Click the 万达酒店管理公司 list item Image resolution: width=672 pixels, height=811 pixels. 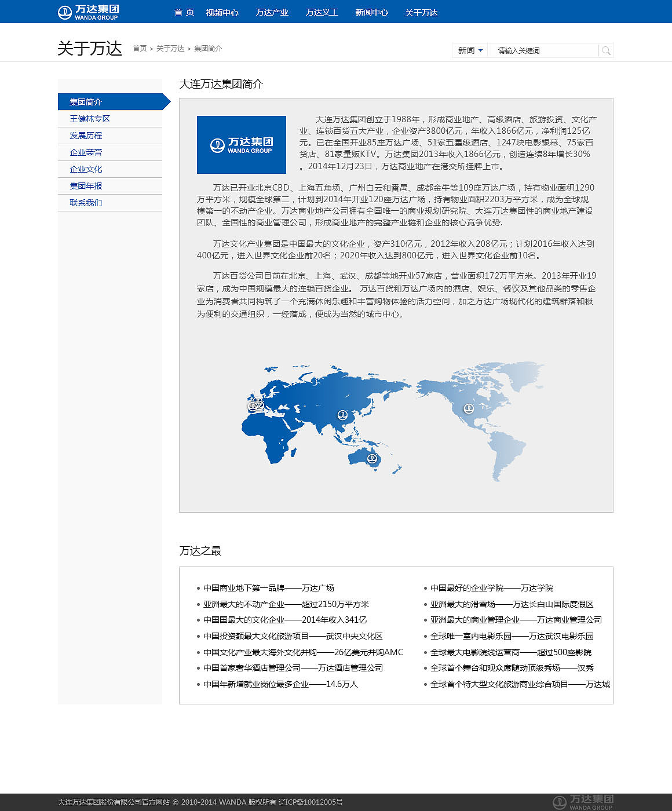pos(293,668)
